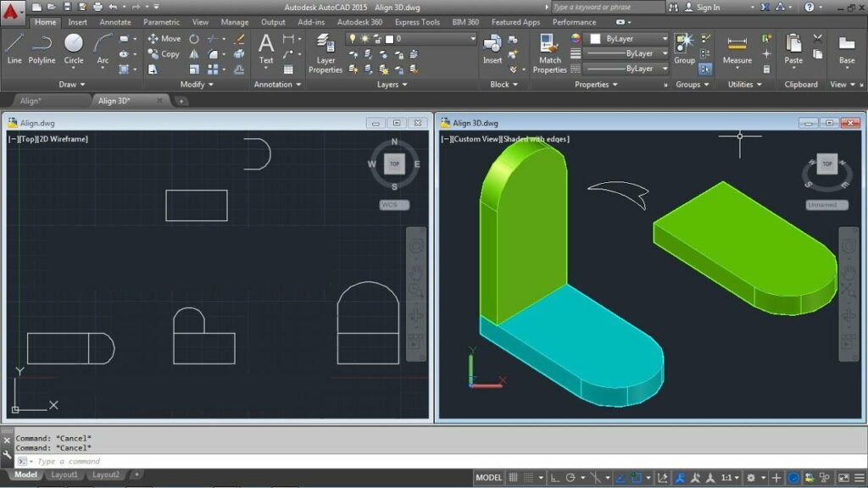Click the Move command in Modify panel

(x=164, y=39)
